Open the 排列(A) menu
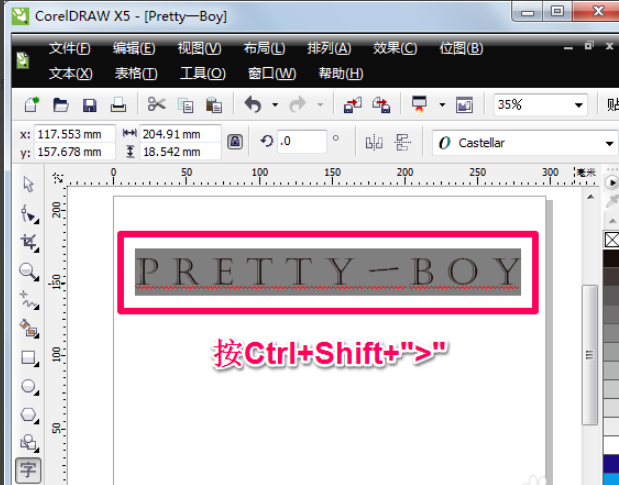 click(329, 49)
